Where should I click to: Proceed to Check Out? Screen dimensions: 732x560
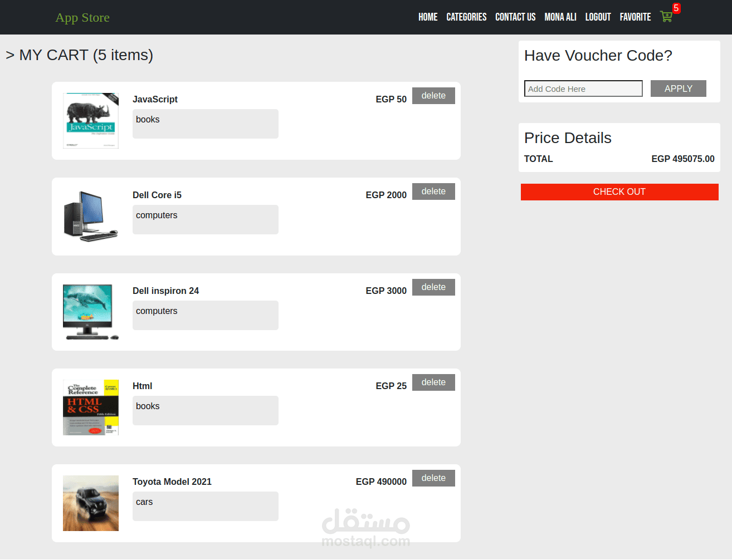pyautogui.click(x=619, y=192)
